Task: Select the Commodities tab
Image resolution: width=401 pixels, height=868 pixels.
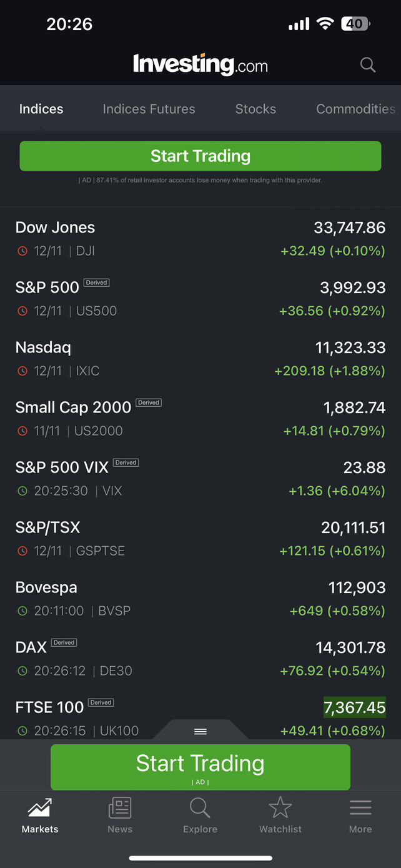Action: 355,109
